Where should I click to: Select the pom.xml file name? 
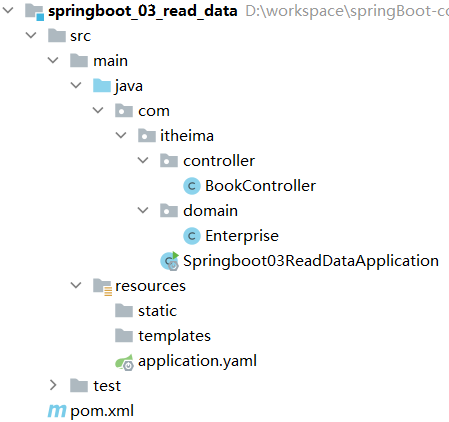click(102, 411)
